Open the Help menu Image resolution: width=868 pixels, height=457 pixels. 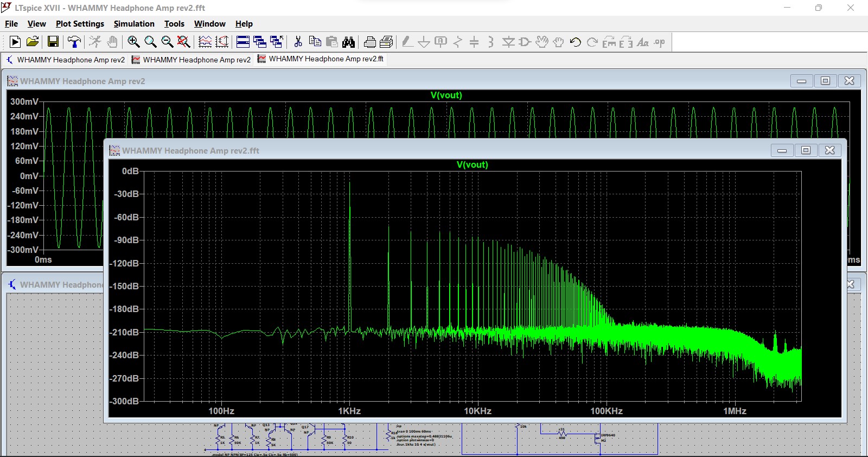244,24
